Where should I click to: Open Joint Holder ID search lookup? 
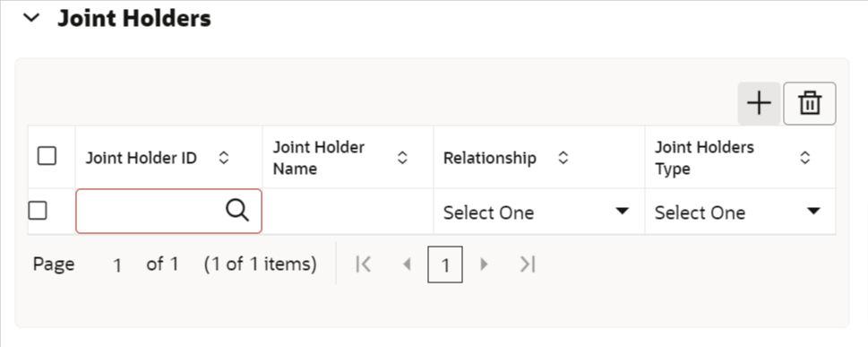[236, 211]
